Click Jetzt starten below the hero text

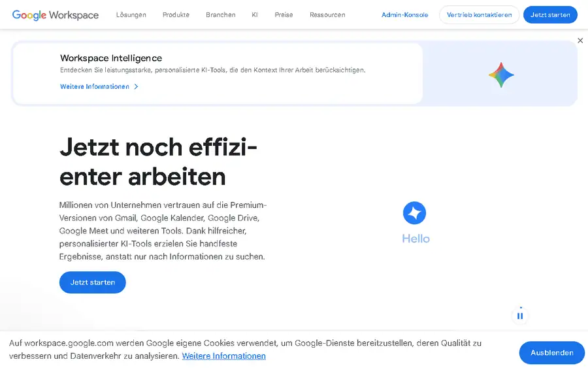click(93, 282)
